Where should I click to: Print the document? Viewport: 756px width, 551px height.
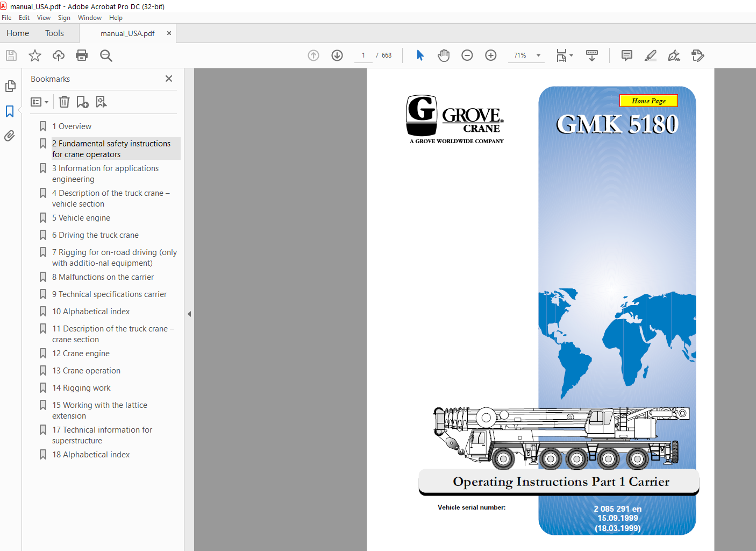click(82, 55)
